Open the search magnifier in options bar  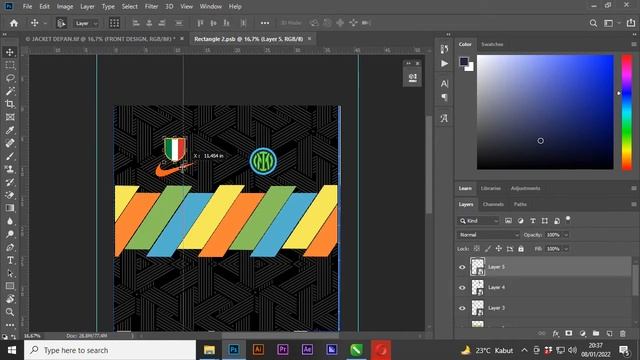coord(593,23)
